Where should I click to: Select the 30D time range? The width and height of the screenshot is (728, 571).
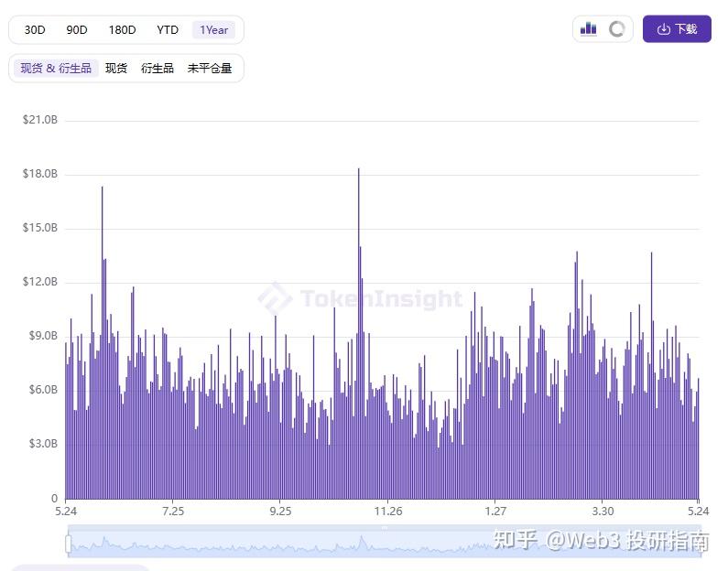[x=35, y=29]
